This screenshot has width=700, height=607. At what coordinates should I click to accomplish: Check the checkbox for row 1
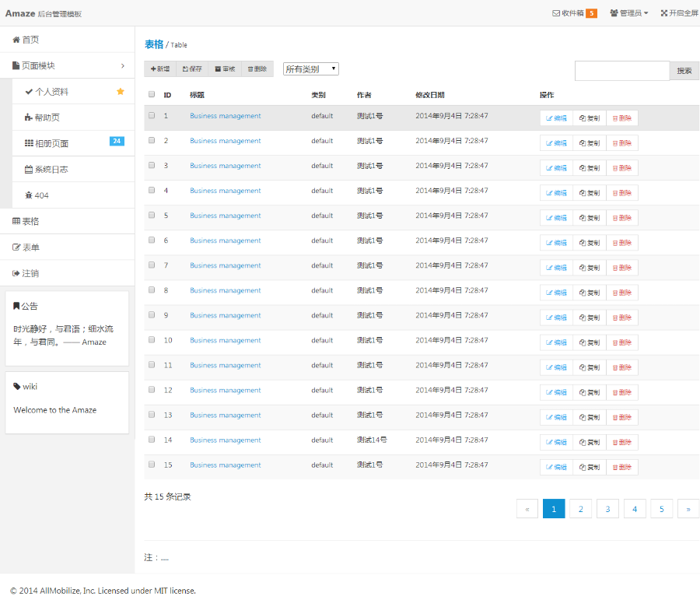(152, 115)
